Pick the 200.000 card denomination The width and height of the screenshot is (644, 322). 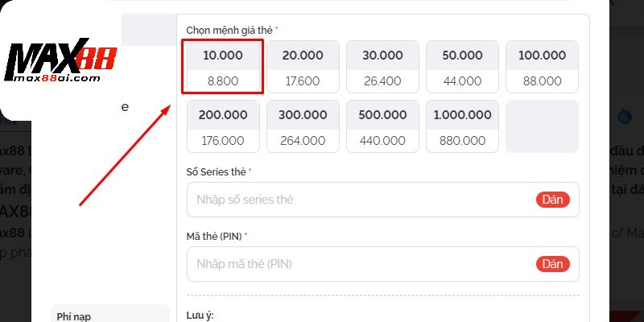pos(223,126)
